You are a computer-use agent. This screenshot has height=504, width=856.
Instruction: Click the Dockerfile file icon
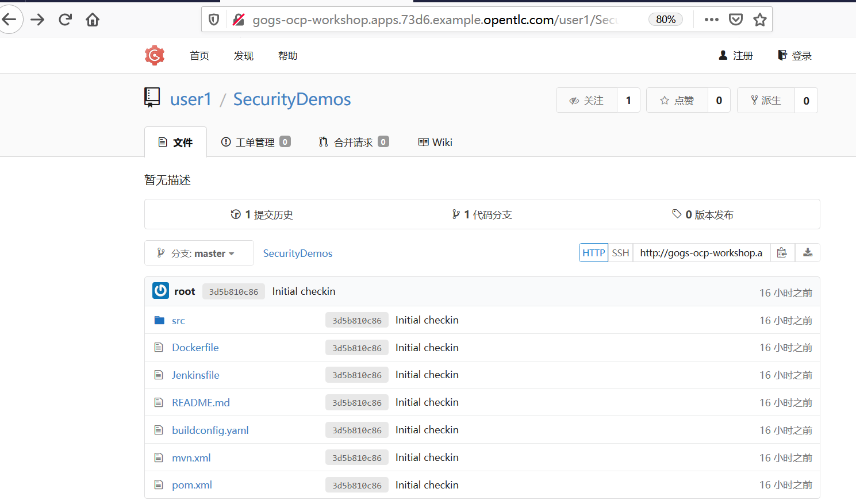[159, 347]
